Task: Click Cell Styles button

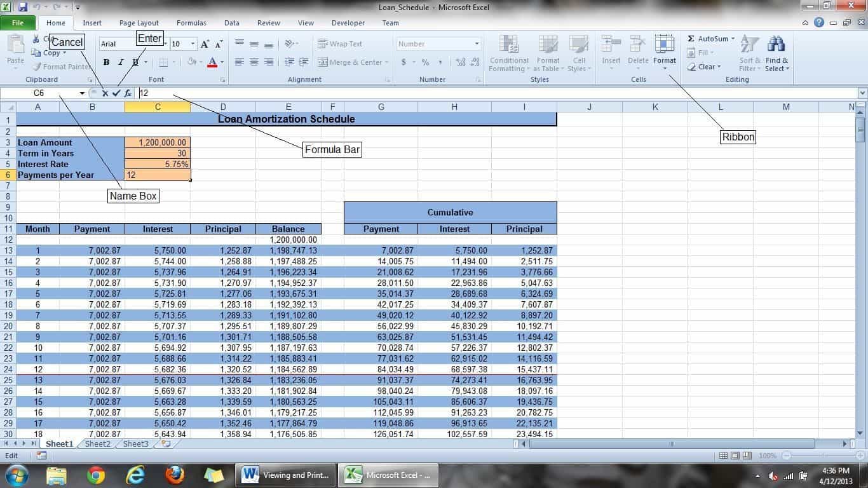Action: coord(578,53)
